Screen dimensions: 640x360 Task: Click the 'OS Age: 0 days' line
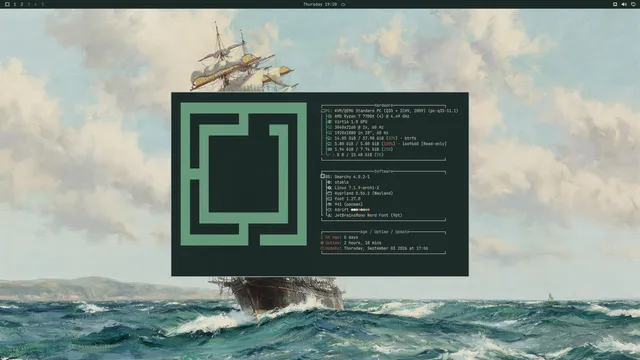pyautogui.click(x=339, y=237)
